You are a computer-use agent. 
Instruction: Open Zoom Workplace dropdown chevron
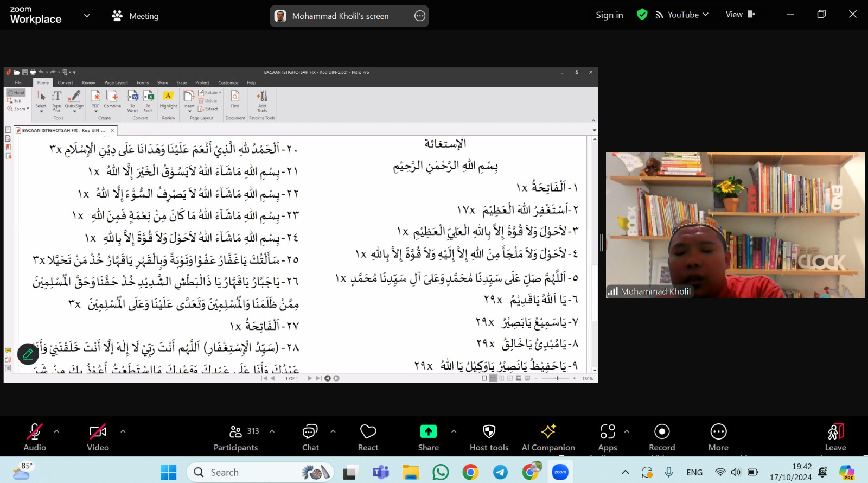coord(87,16)
